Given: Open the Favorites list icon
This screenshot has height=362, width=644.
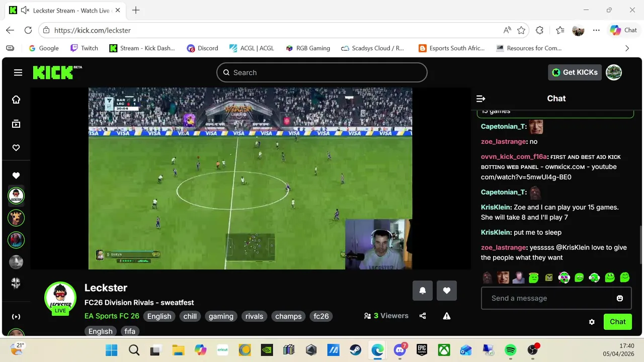Looking at the screenshot, I should pyautogui.click(x=560, y=30).
